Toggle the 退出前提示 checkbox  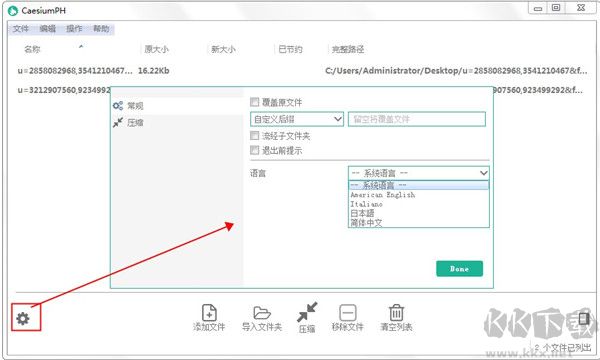click(x=254, y=150)
